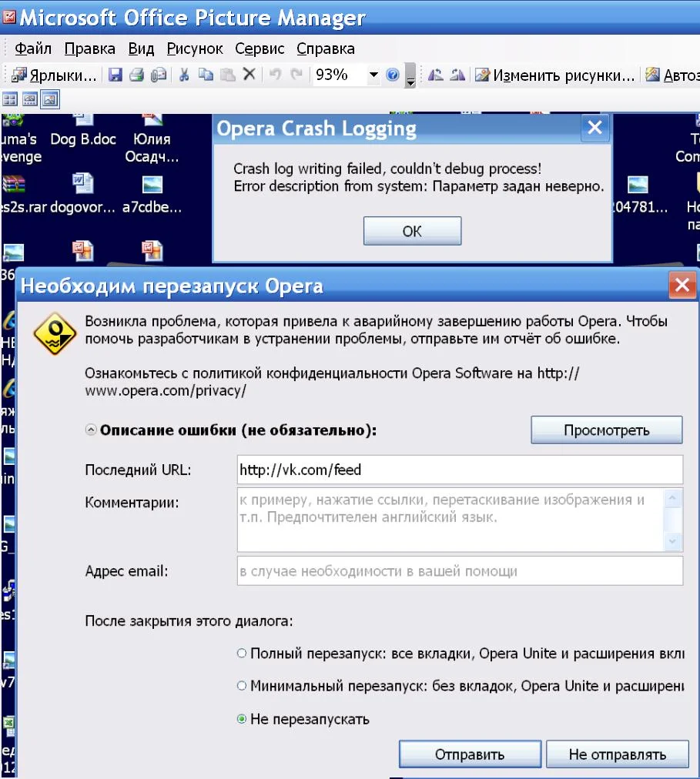The width and height of the screenshot is (700, 779).
Task: Click the Отправить button
Action: tap(470, 754)
